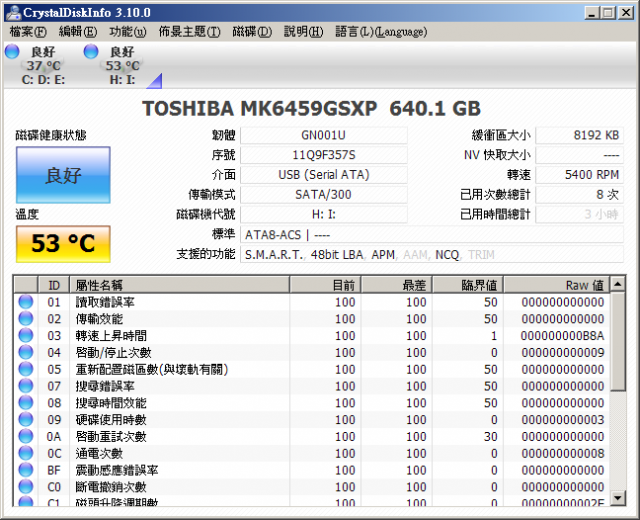The height and width of the screenshot is (520, 640).
Task: Click the standard field ATA8-ACS
Action: [x=432, y=235]
